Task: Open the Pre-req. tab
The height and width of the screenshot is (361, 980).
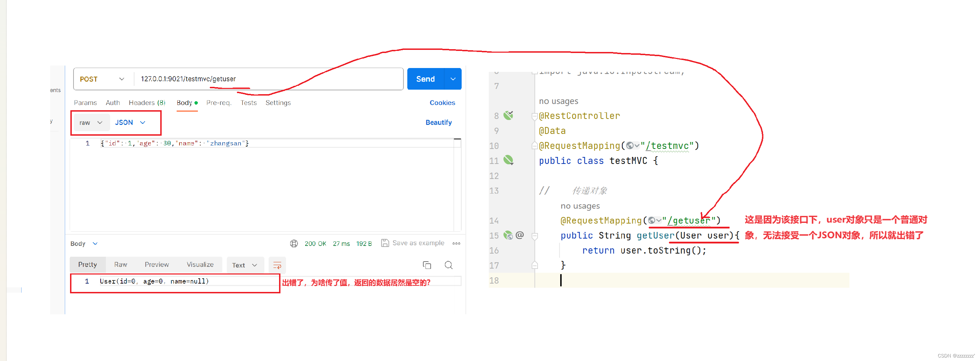Action: pos(219,103)
